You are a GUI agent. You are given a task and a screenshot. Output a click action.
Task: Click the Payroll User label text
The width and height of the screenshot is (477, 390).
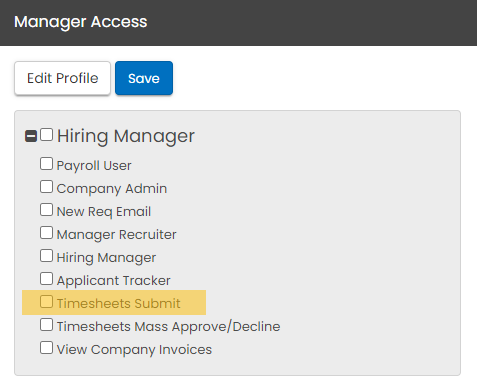point(94,166)
